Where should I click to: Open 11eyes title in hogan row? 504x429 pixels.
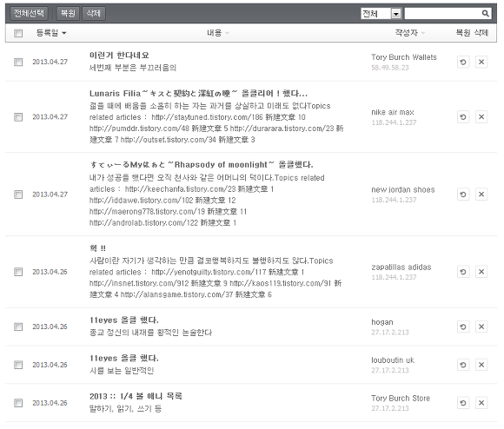124,320
